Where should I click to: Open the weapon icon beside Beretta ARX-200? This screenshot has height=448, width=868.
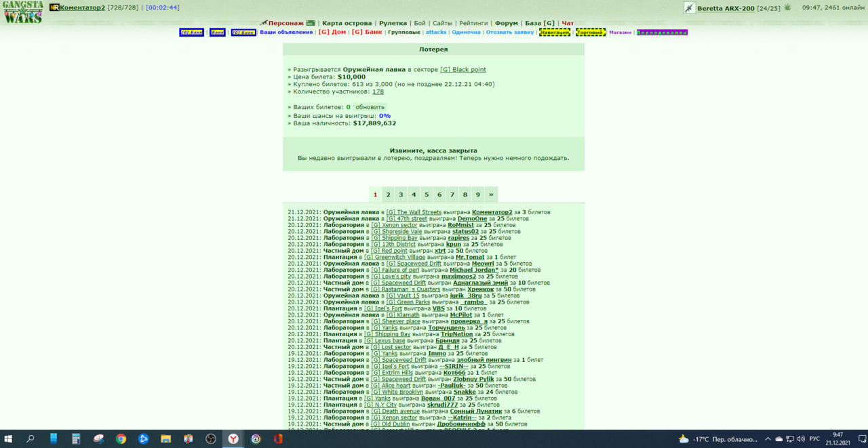click(690, 8)
